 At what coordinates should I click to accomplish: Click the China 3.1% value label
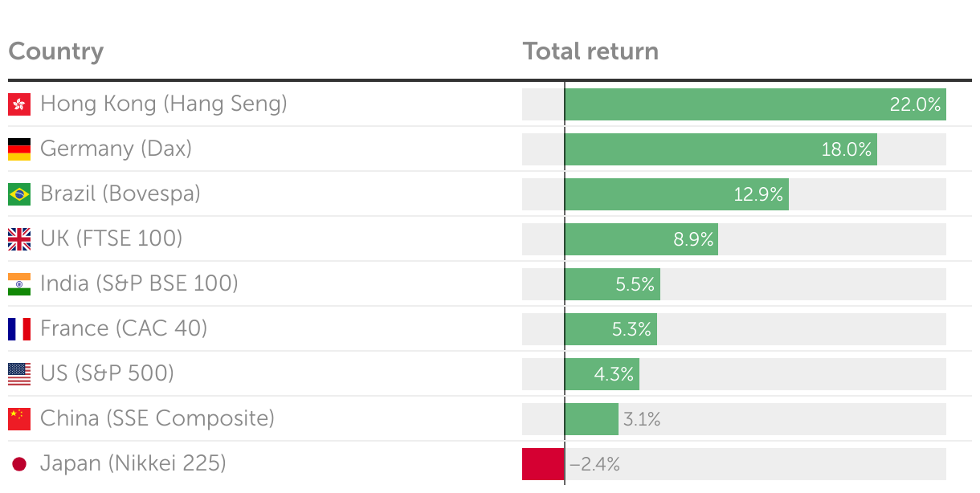[x=642, y=419]
